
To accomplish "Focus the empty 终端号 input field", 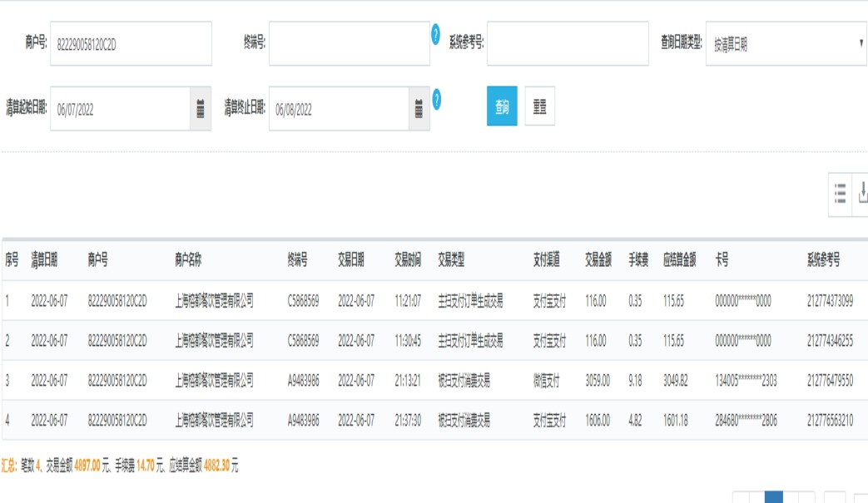I will coord(349,44).
